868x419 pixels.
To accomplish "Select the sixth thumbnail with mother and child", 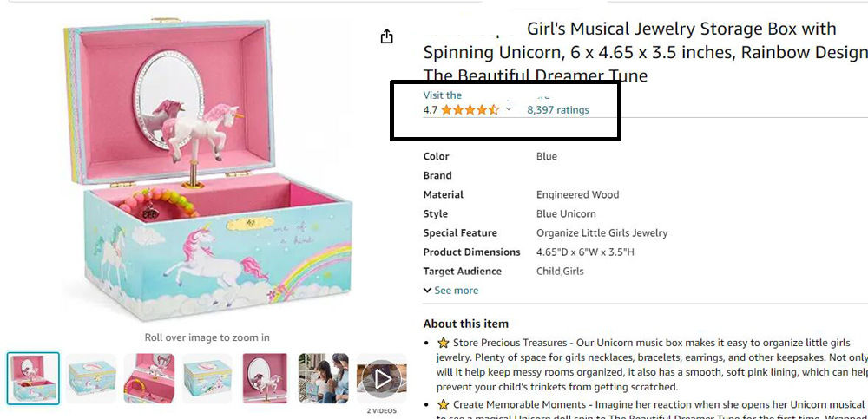I will coord(323,378).
